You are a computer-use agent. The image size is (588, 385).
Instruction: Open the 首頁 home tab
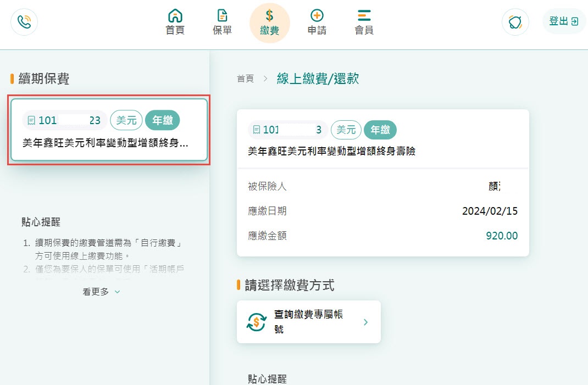coord(175,22)
